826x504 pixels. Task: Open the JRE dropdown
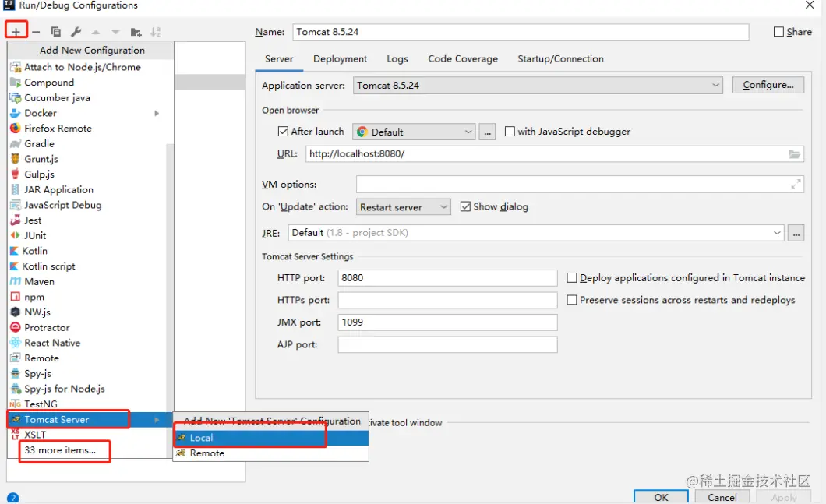click(x=536, y=233)
